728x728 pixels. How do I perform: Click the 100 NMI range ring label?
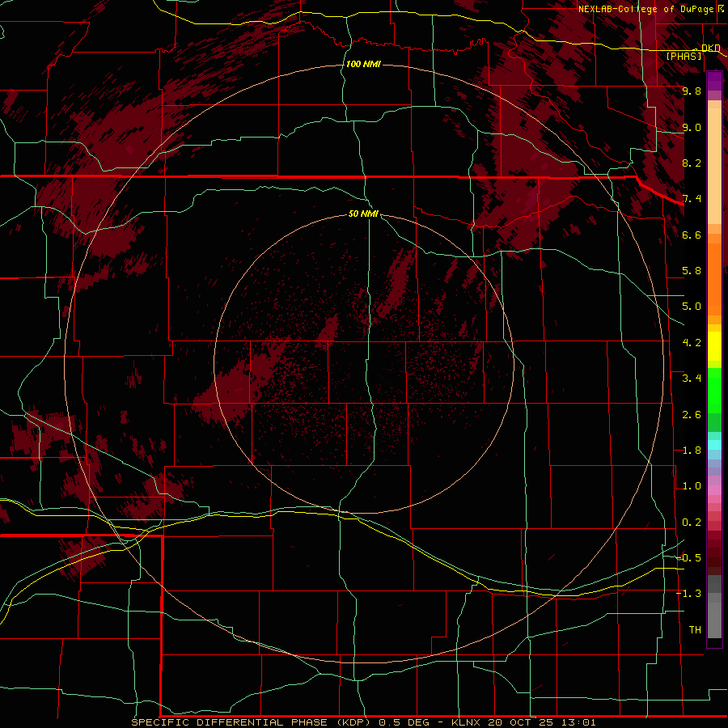(x=363, y=64)
